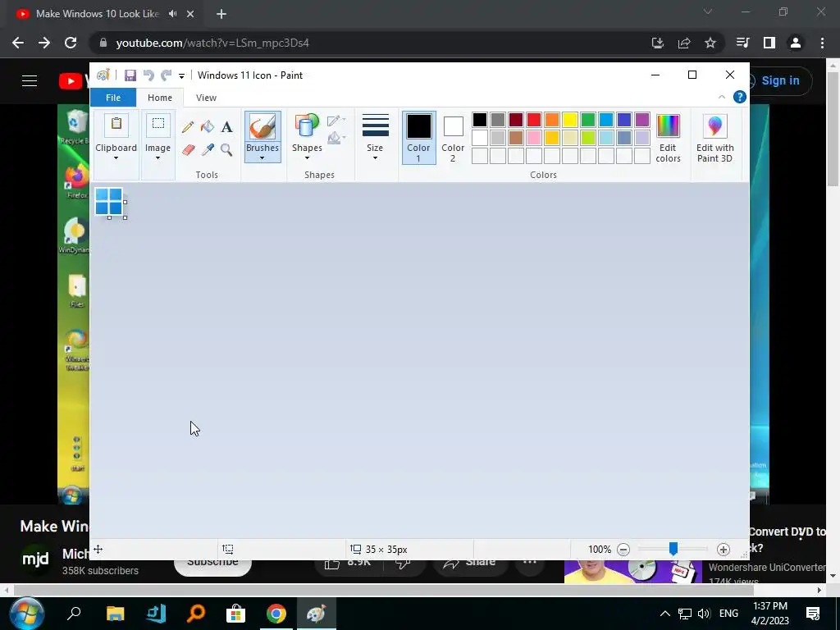This screenshot has height=630, width=840.
Task: Select the Eraser tool
Action: click(188, 149)
